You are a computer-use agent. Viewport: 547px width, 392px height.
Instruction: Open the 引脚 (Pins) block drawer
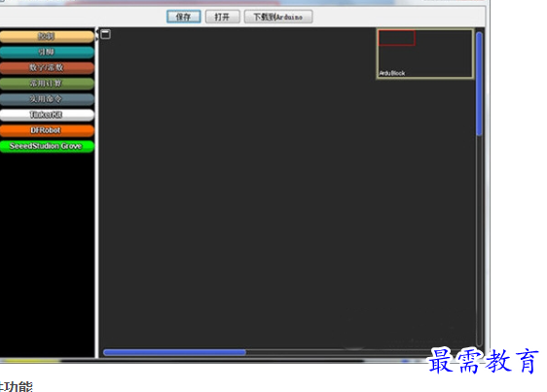pyautogui.click(x=47, y=52)
